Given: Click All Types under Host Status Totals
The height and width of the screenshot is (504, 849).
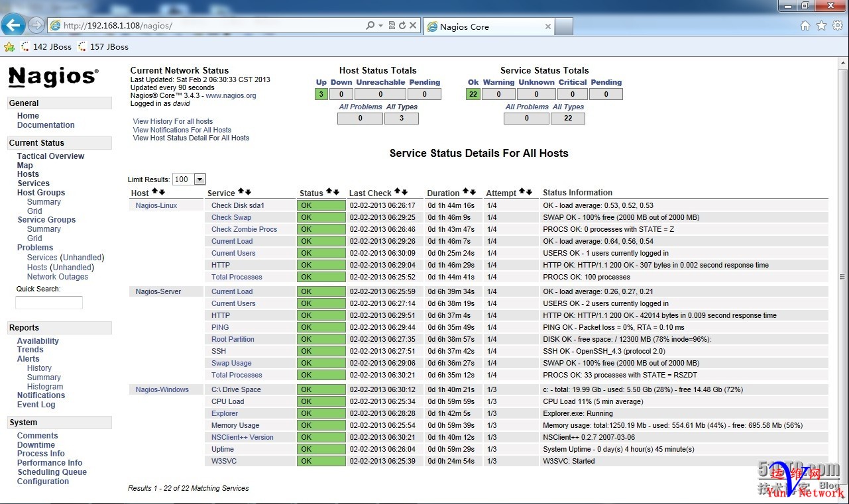Looking at the screenshot, I should (x=402, y=107).
